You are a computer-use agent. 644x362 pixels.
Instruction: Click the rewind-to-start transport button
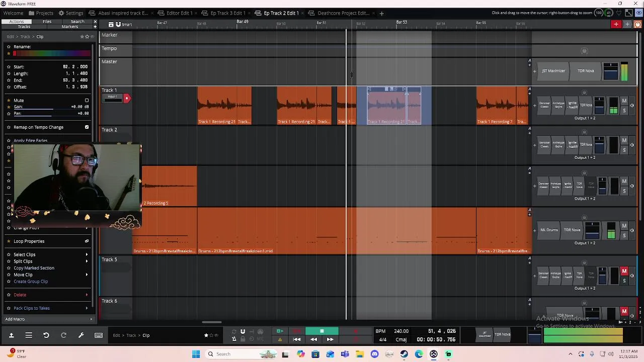pos(297,339)
